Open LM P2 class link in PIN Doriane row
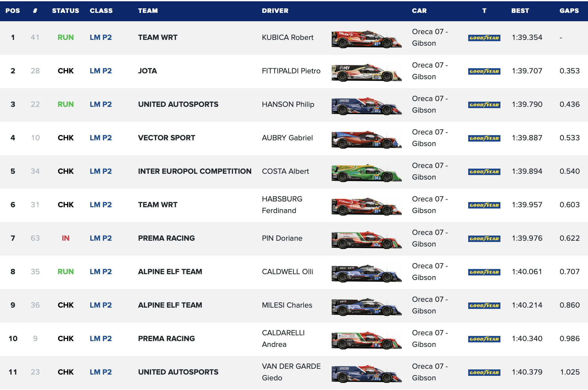588x390 pixels. (x=101, y=238)
